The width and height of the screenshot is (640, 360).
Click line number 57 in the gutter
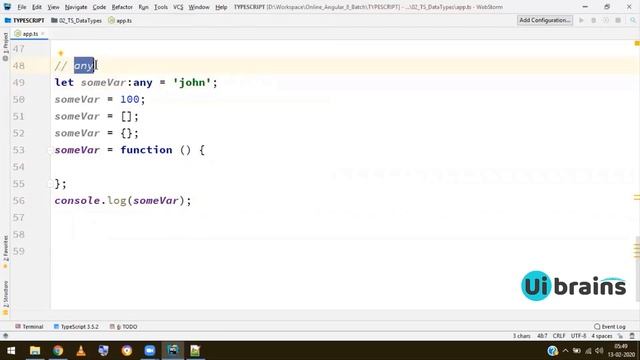[x=19, y=218]
